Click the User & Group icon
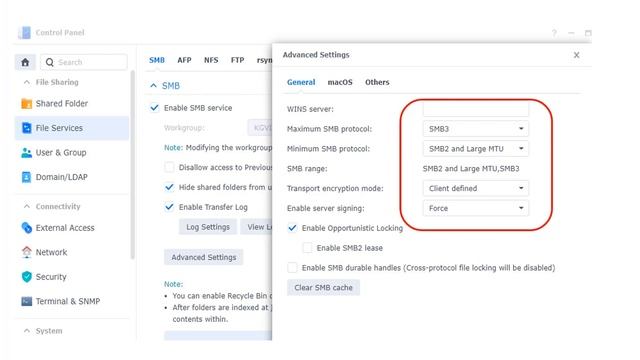 27,153
